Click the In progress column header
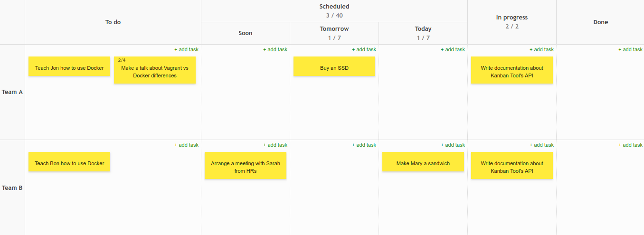 point(512,18)
